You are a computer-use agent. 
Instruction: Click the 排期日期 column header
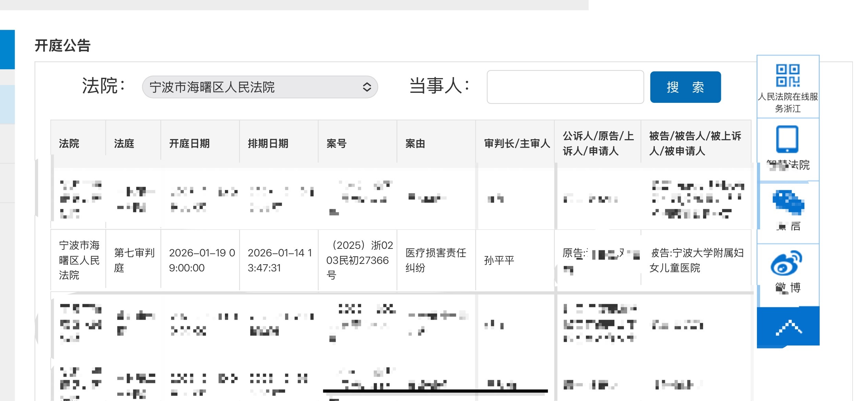[x=268, y=143]
